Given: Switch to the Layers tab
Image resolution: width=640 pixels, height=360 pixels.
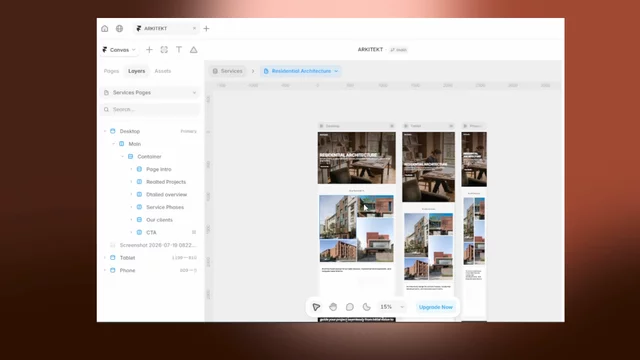Looking at the screenshot, I should [136, 71].
